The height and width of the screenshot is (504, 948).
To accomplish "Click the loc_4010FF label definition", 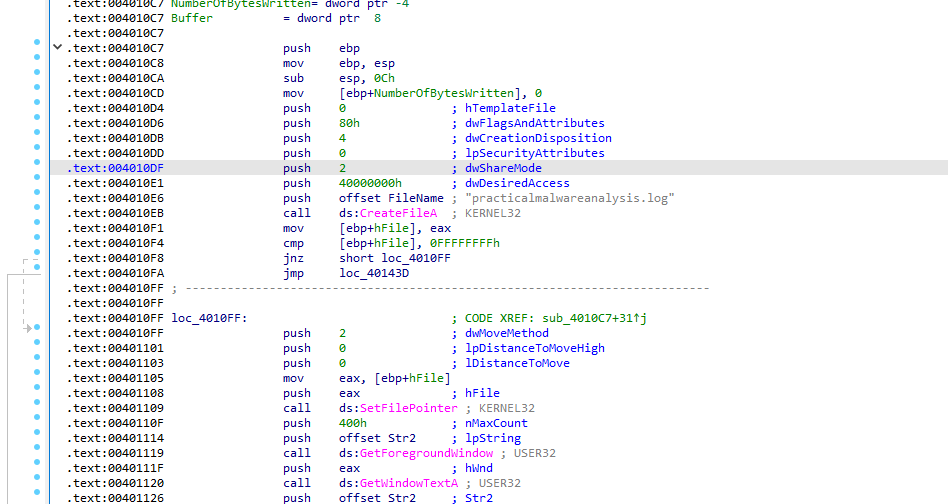I will tap(209, 318).
